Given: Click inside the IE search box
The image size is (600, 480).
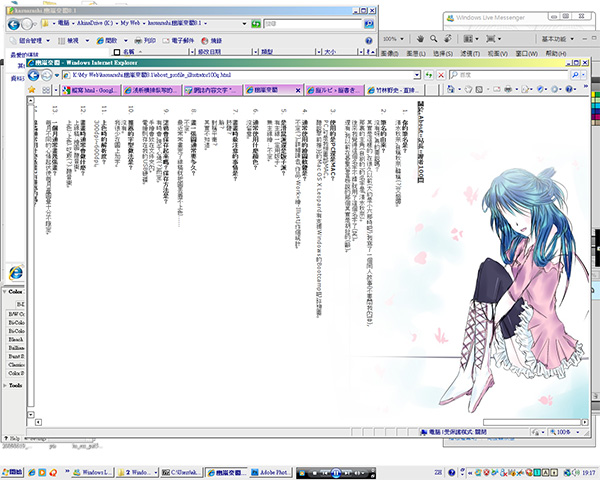Looking at the screenshot, I should [509, 75].
